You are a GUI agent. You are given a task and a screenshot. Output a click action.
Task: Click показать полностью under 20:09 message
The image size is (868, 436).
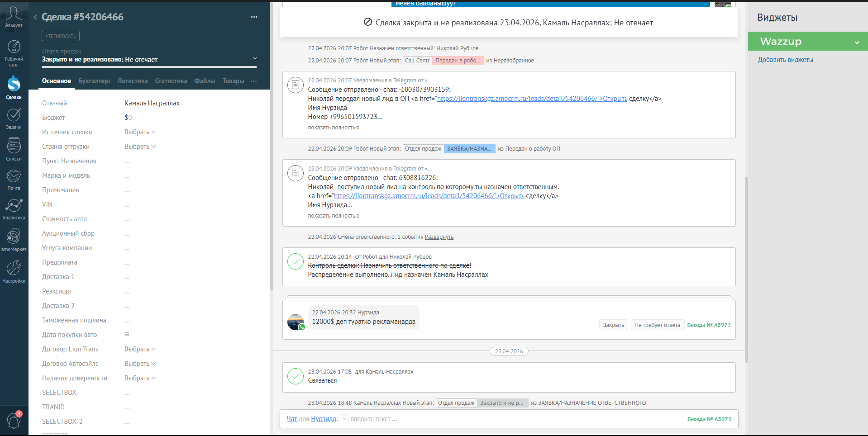(x=334, y=216)
